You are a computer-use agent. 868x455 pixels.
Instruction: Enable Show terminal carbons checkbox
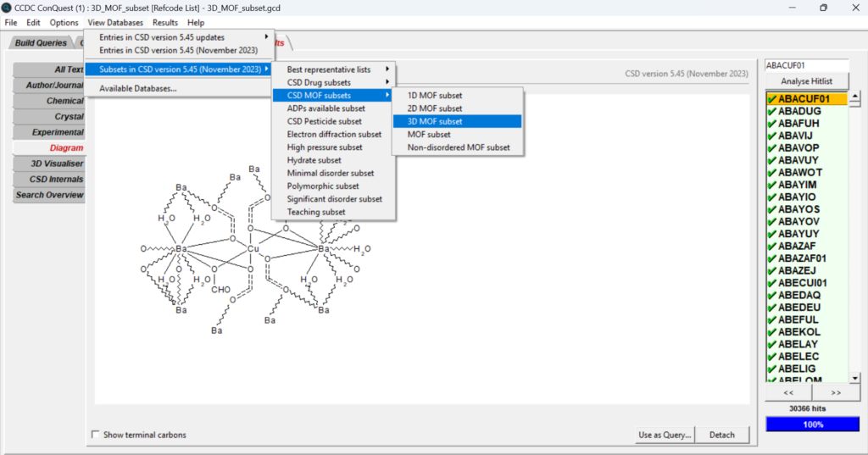click(x=95, y=435)
